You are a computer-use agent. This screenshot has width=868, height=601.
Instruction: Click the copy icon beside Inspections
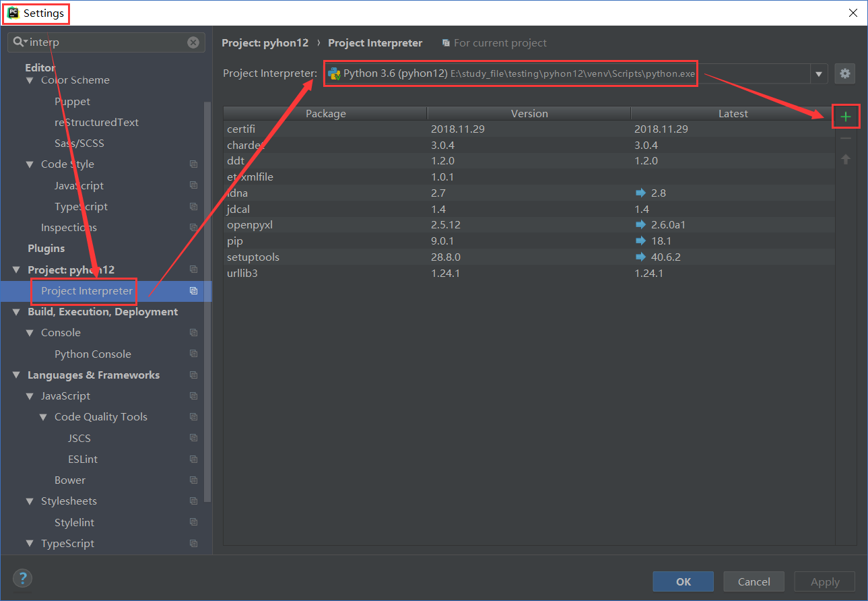tap(193, 228)
